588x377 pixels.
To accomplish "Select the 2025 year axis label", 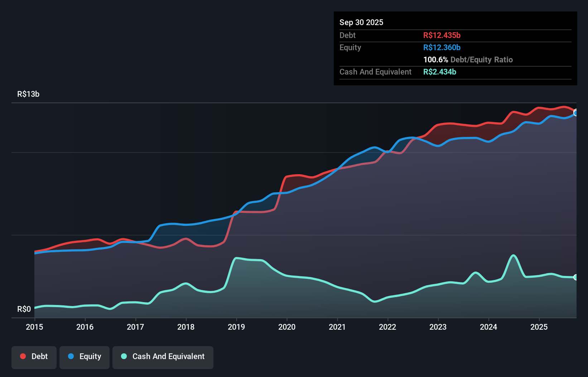I will point(540,327).
